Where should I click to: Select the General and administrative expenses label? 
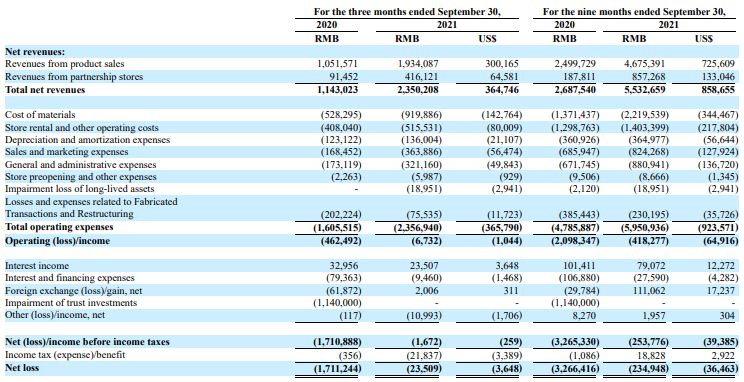click(x=80, y=165)
